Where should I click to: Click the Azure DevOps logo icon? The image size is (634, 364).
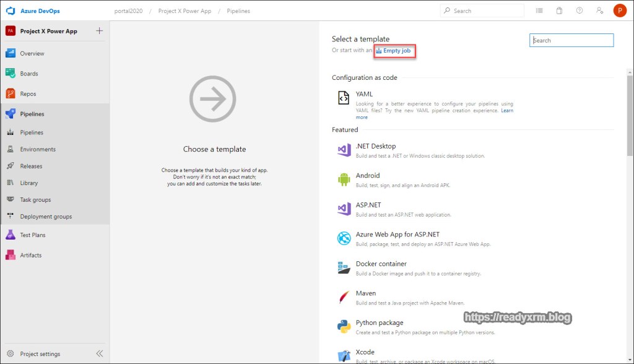[10, 11]
